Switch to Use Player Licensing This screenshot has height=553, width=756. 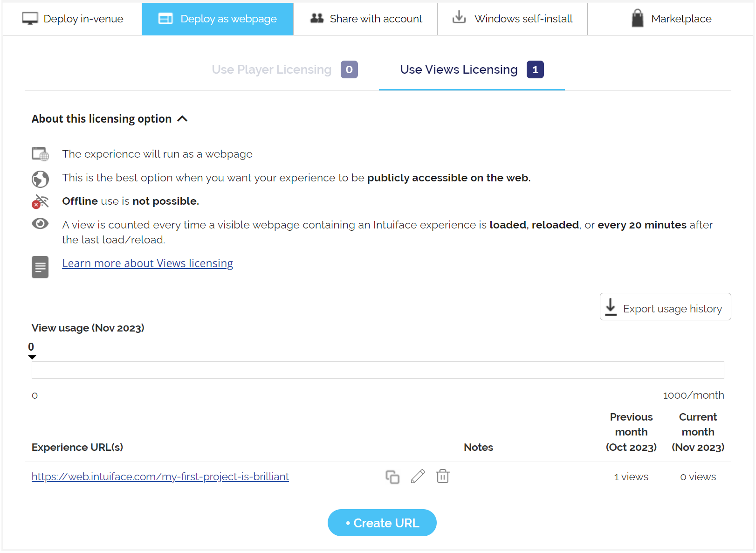pos(271,69)
